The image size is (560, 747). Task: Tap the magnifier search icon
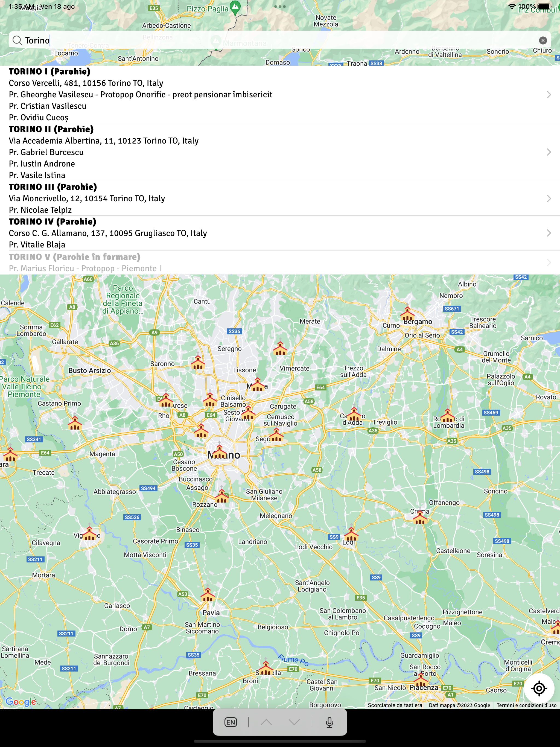coord(17,40)
